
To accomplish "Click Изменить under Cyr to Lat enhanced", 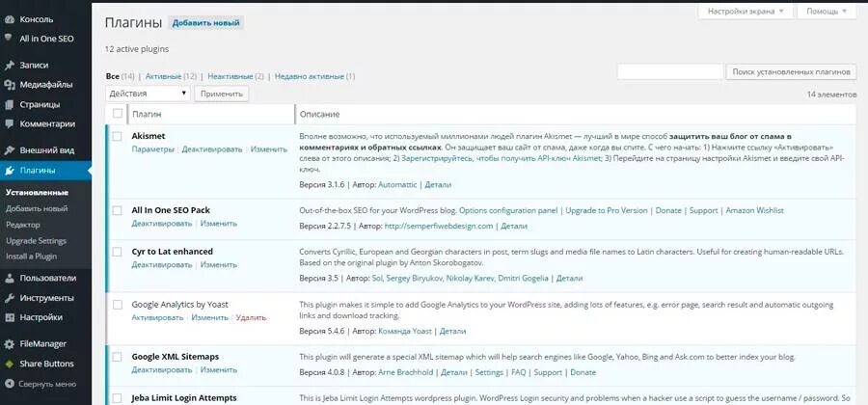I will coord(219,265).
